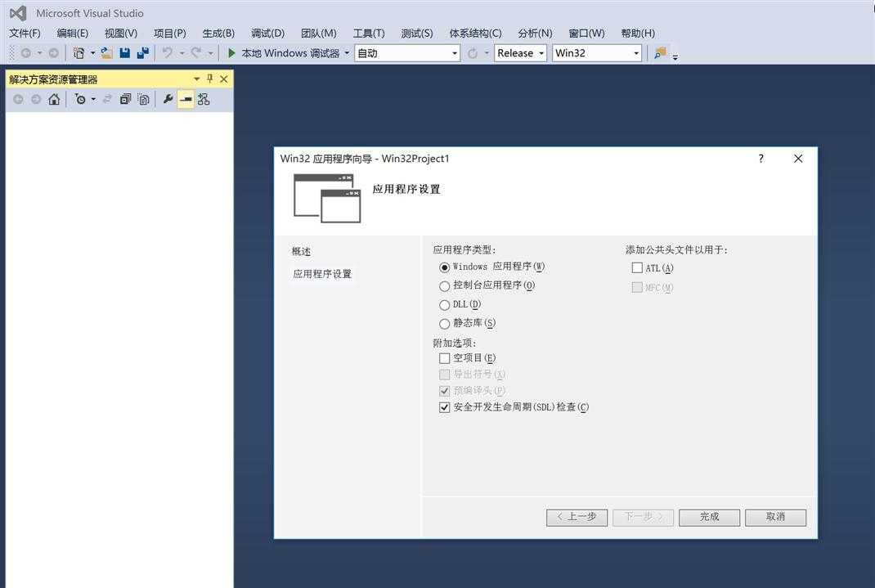875x588 pixels.
Task: Click the Redo arrow icon
Action: [x=196, y=53]
